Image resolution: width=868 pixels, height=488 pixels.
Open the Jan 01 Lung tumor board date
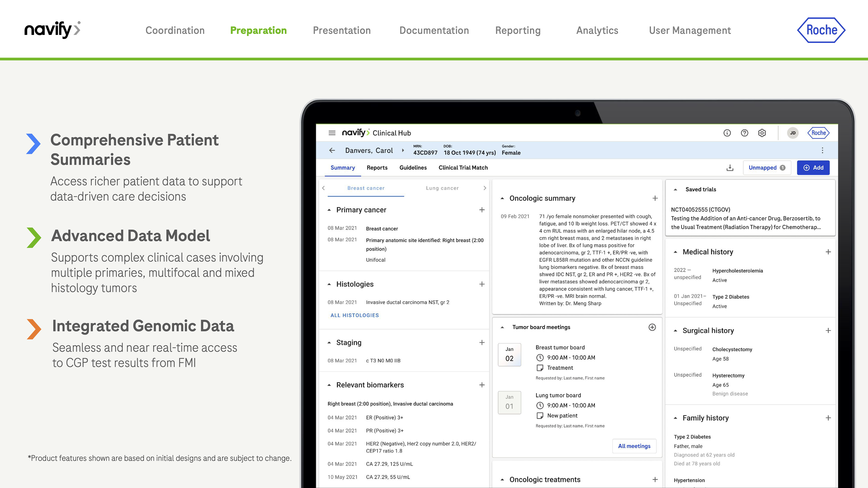coord(509,402)
